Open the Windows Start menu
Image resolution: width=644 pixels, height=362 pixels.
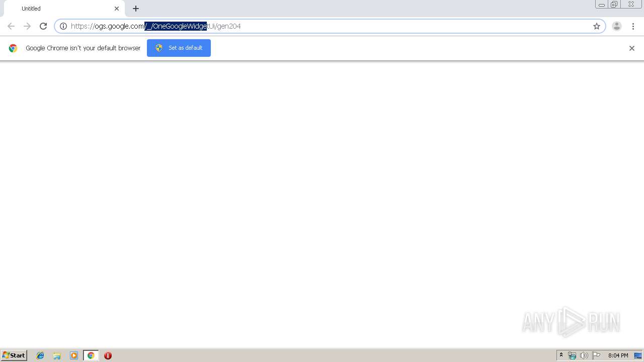(14, 355)
